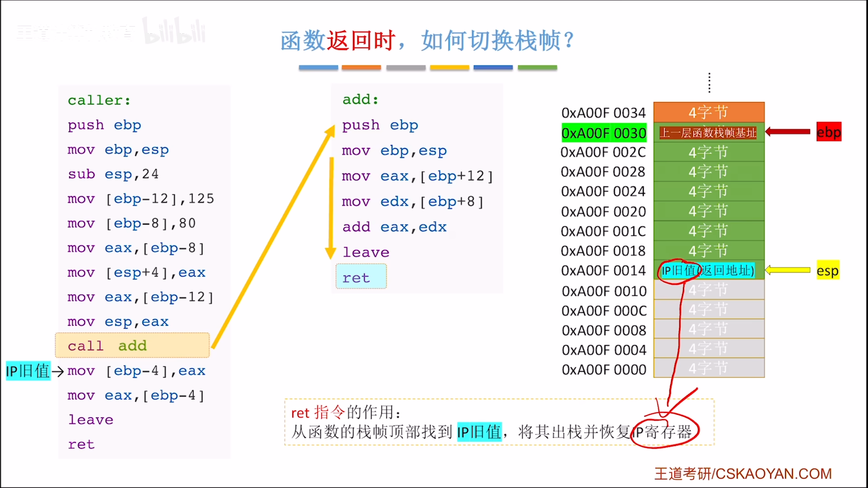Click the dark red arrow pointing at stack
The width and height of the screenshot is (868, 488).
pyautogui.click(x=788, y=131)
